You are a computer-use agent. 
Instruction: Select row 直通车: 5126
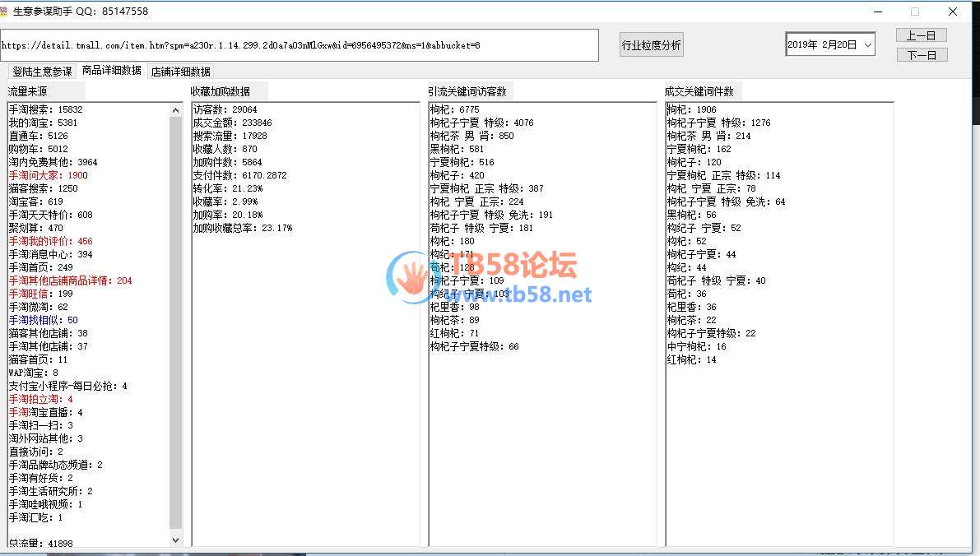click(x=38, y=136)
